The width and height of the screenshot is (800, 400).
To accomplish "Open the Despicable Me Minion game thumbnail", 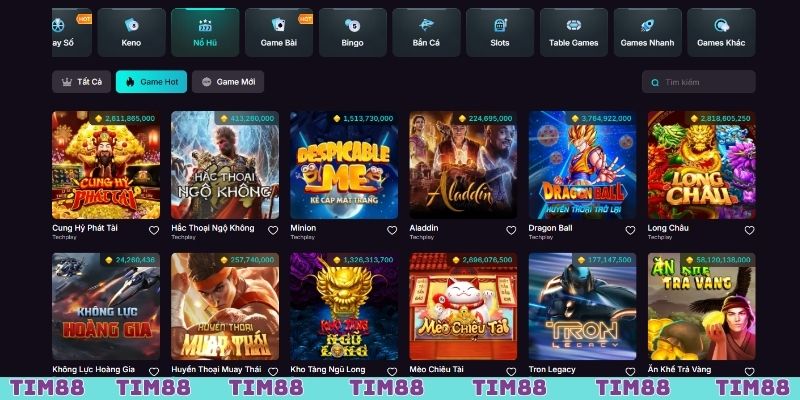I will pyautogui.click(x=344, y=165).
